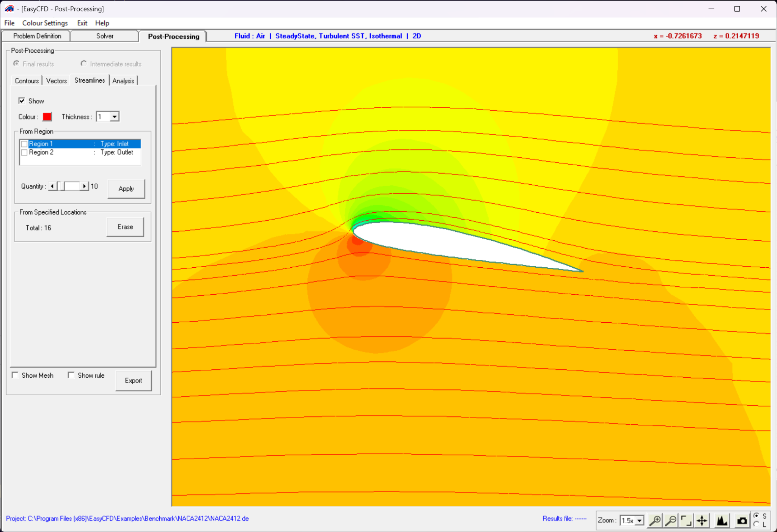This screenshot has width=777, height=532.
Task: Enable Show rule
Action: pos(71,375)
